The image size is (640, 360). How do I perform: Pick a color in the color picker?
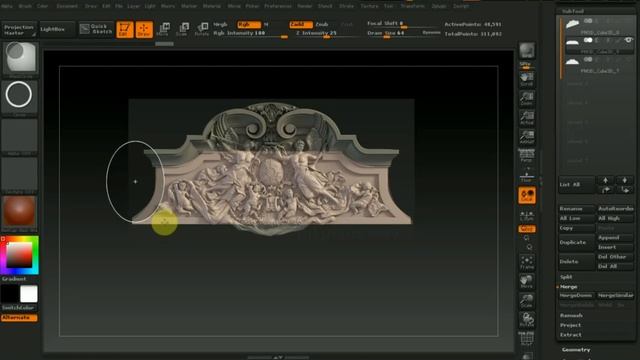[x=20, y=255]
